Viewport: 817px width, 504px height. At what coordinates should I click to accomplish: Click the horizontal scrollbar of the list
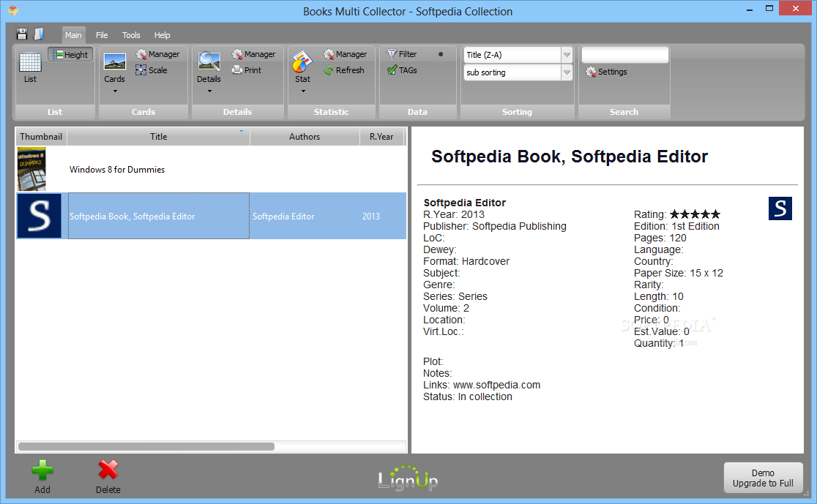point(146,447)
